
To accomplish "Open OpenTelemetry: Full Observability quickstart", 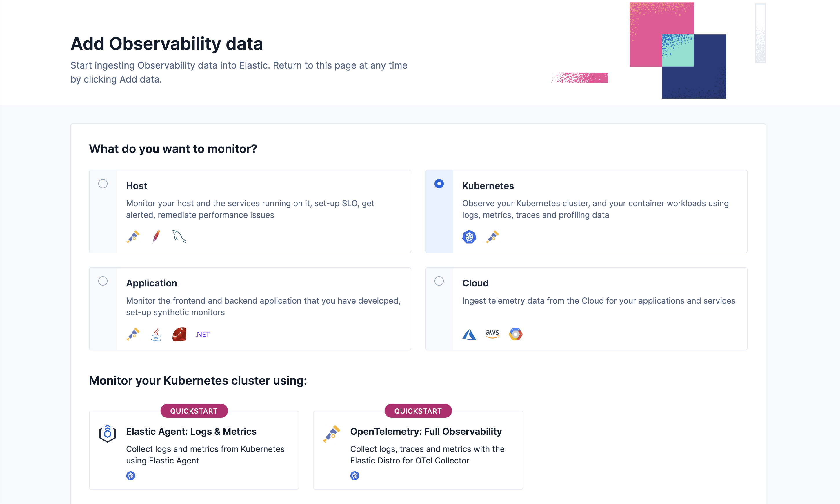I will coord(426,431).
